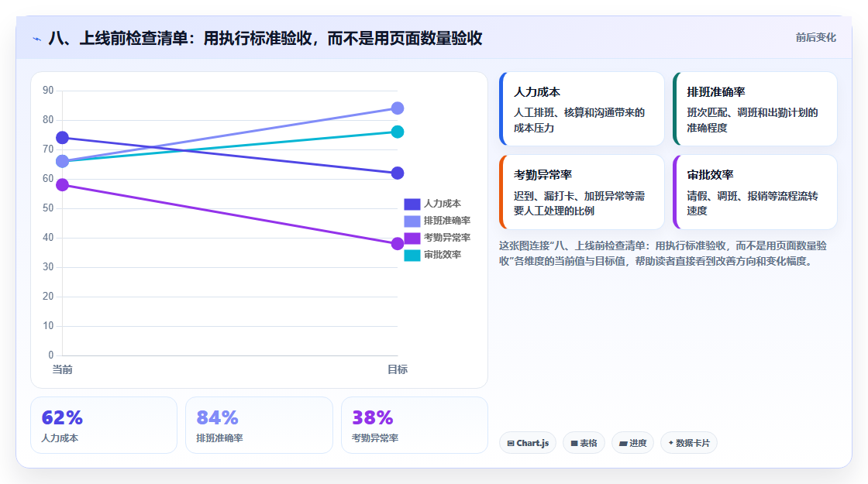Click the 数据卡片 tag chip
Image resolution: width=868 pixels, height=484 pixels.
689,443
